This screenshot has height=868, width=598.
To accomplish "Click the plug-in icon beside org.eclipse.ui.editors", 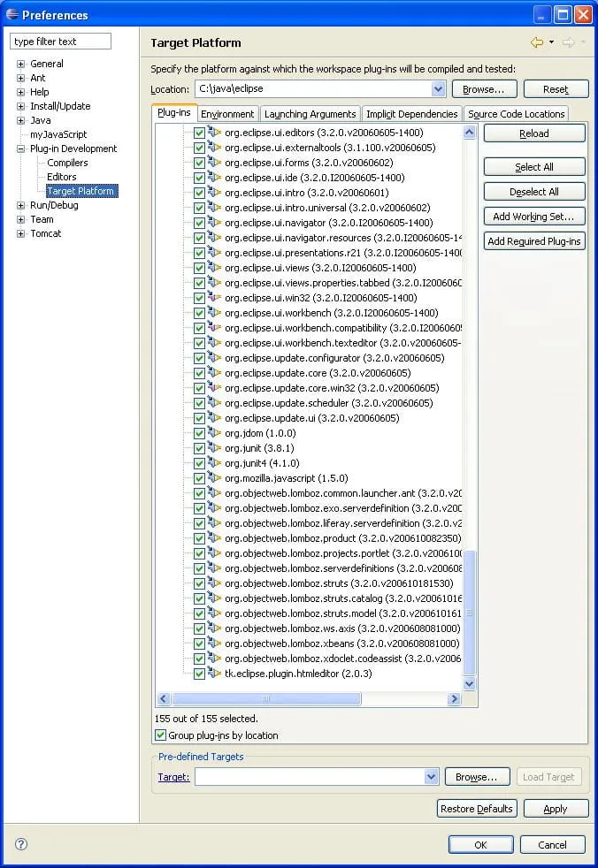I will [x=214, y=133].
